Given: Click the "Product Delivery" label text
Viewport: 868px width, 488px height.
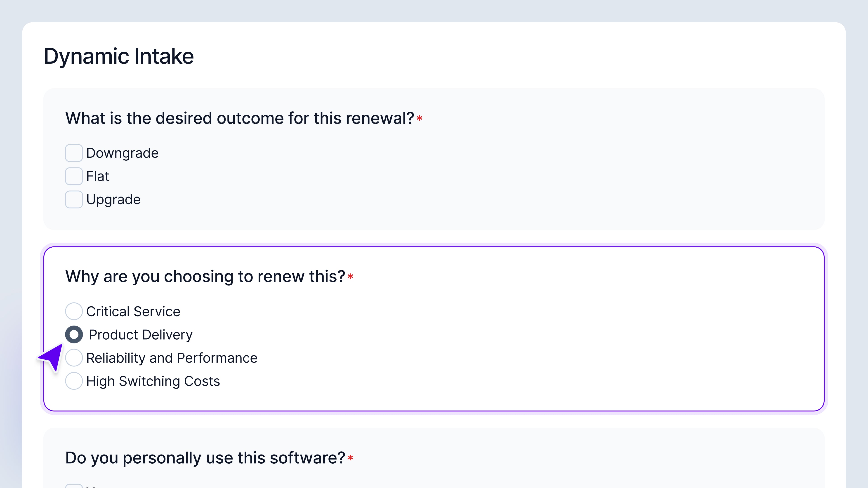Looking at the screenshot, I should coord(141,335).
